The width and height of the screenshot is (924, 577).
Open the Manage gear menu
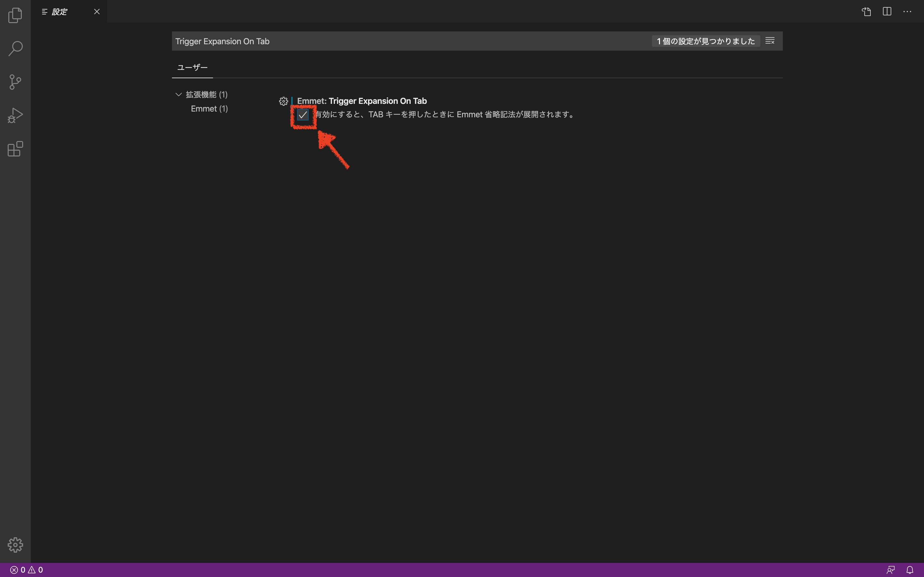coord(15,545)
